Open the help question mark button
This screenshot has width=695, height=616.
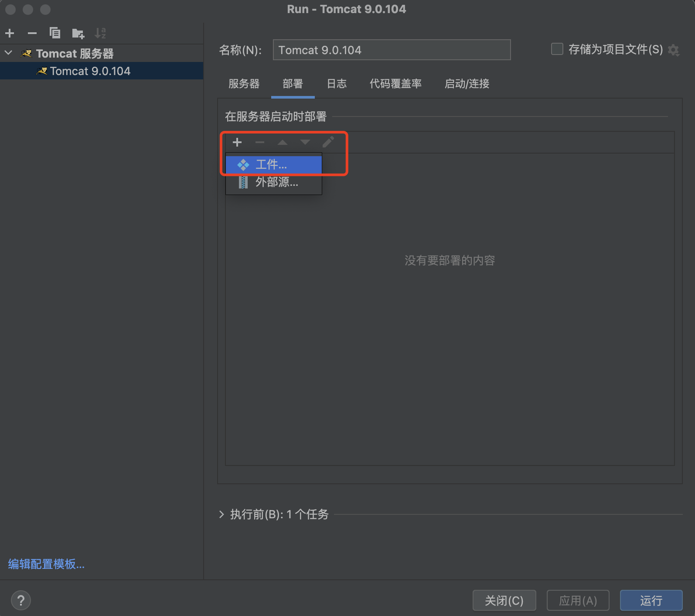point(20,600)
